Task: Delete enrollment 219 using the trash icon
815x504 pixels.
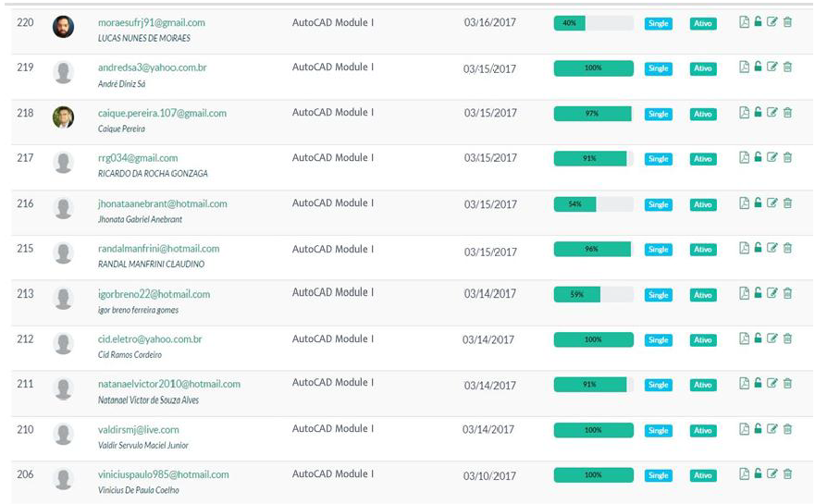Action: 787,67
